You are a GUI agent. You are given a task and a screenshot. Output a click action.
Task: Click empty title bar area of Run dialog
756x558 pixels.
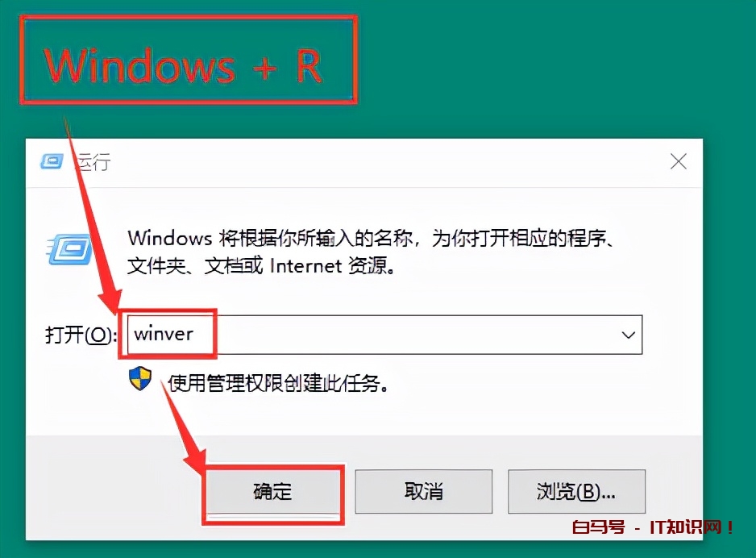[386, 161]
